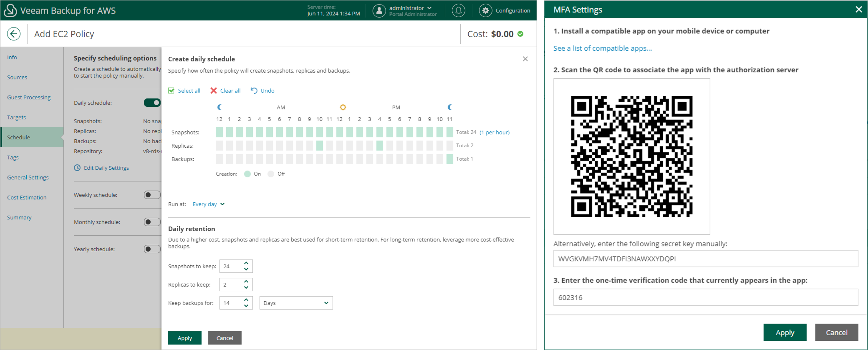
Task: Enable the Monthly schedule switch
Action: pos(152,222)
